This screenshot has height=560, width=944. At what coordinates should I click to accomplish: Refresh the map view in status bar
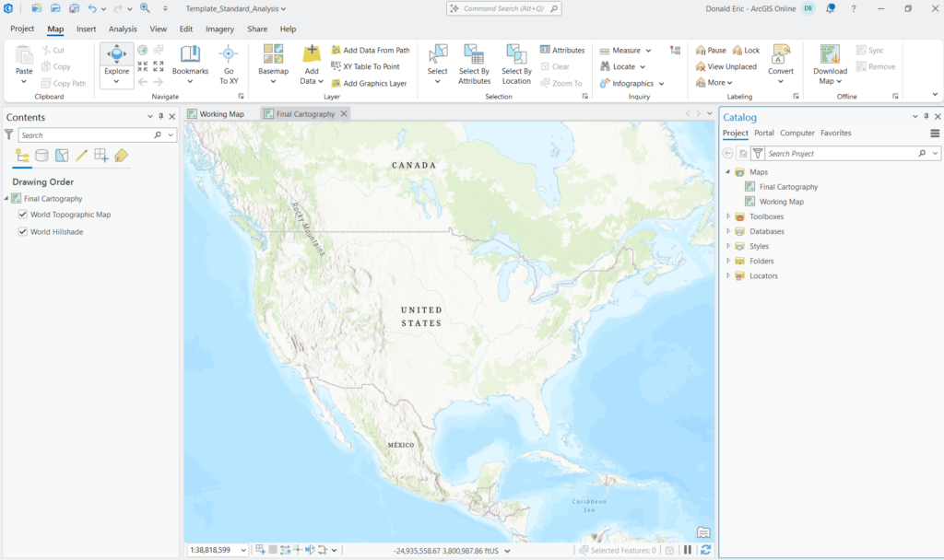pos(705,550)
